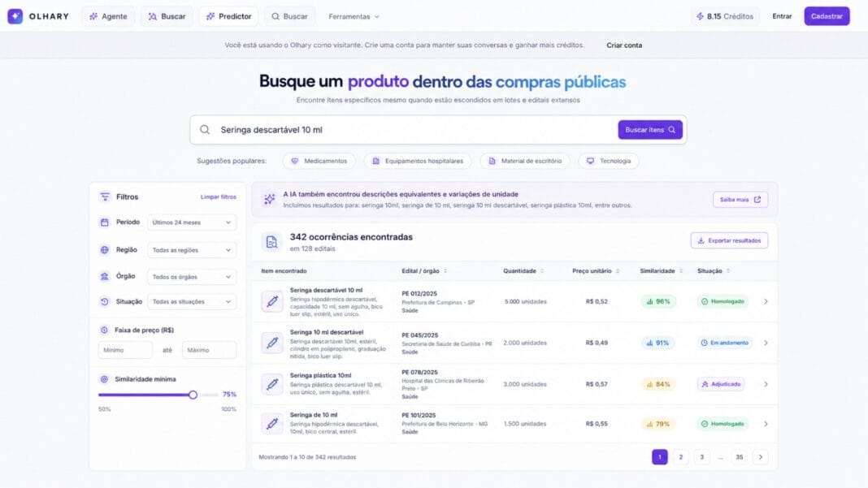Click the Situação history icon
The image size is (868, 488).
(x=104, y=301)
